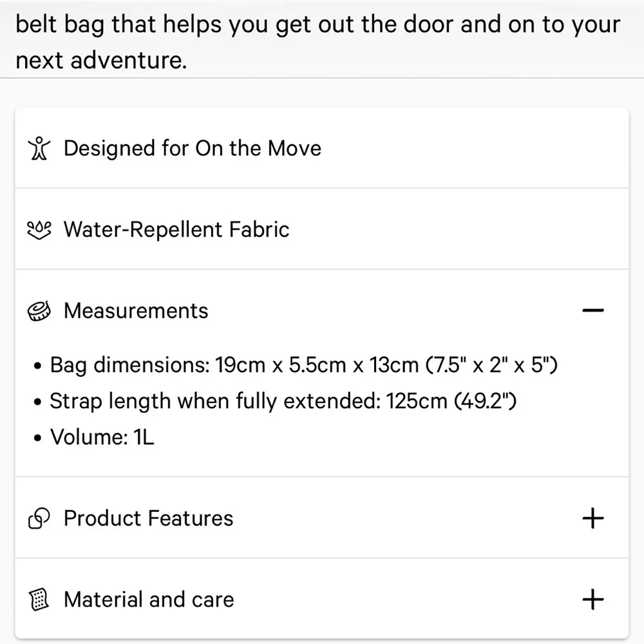Click the 7.5" x 2" x 5" inch dimensions

click(492, 365)
